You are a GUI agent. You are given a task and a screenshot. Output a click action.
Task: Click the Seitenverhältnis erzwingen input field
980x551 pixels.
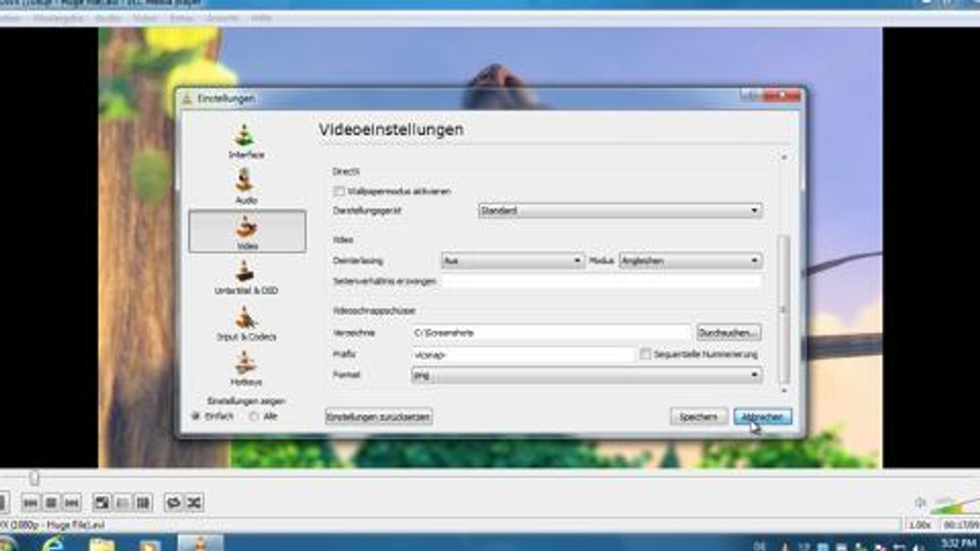(x=601, y=282)
